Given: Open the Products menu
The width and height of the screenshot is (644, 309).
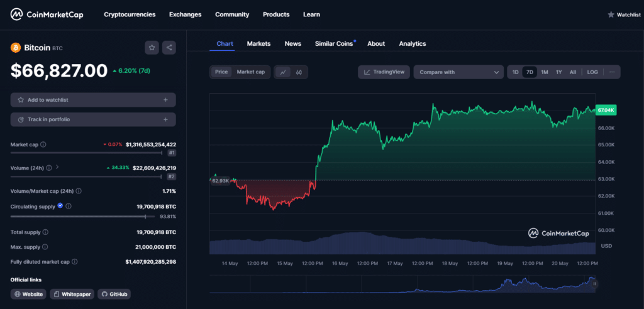Looking at the screenshot, I should [x=276, y=14].
